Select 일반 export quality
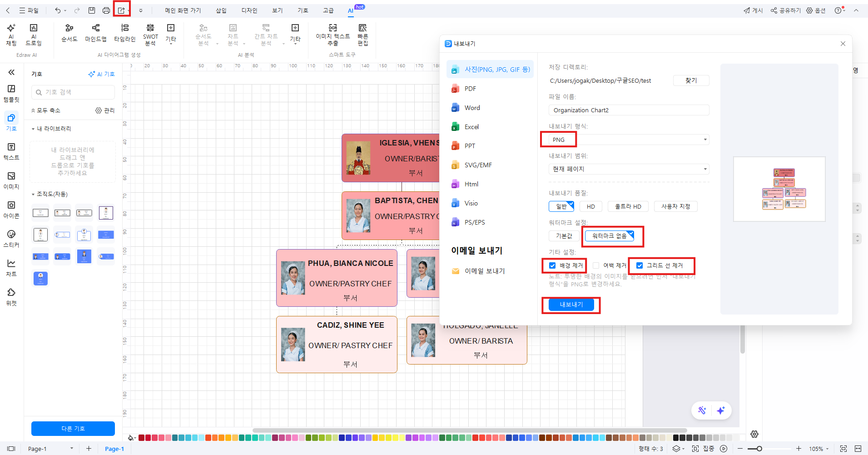The width and height of the screenshot is (868, 455). 561,206
